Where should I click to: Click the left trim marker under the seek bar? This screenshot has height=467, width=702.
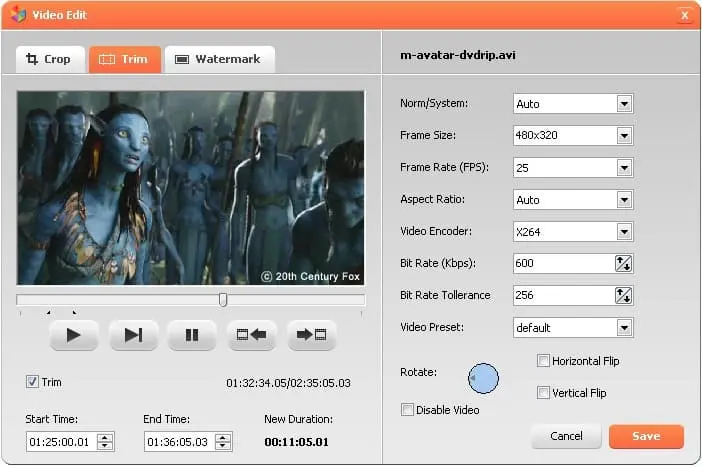pos(48,313)
